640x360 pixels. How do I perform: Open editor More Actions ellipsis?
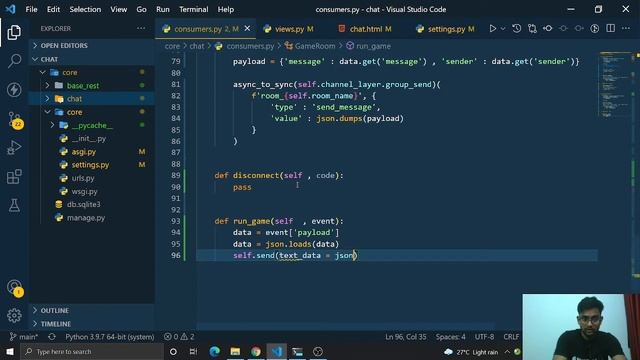[x=626, y=29]
